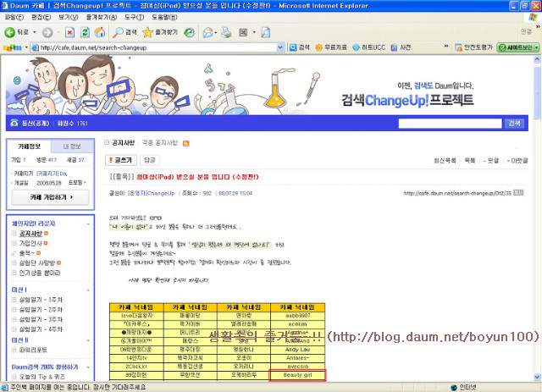Click 카페 가입하기 join button
This screenshot has width=542, height=392.
pos(51,197)
